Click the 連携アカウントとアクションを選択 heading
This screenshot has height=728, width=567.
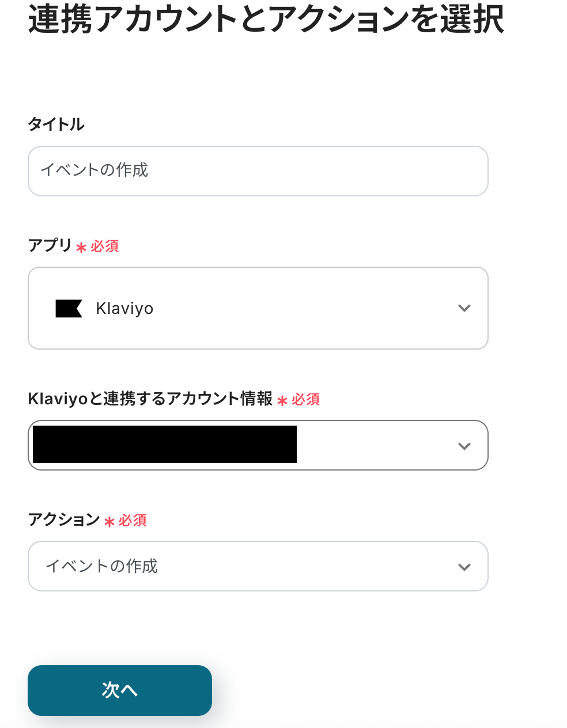[x=266, y=19]
